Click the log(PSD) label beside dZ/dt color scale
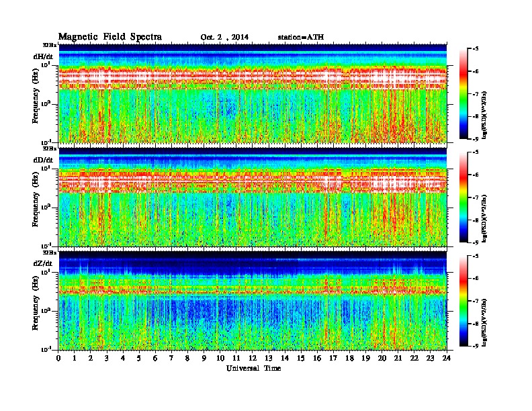This screenshot has width=532, height=411. tap(484, 322)
